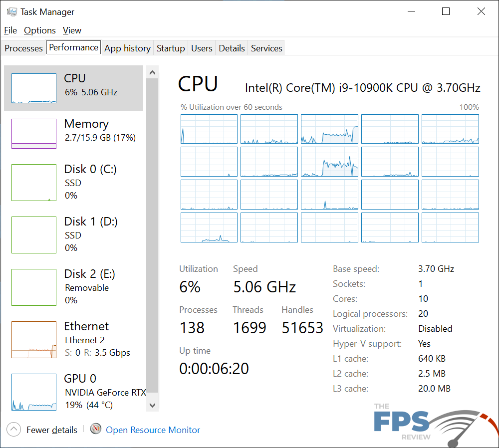Image resolution: width=499 pixels, height=448 pixels.
Task: Click the "2.7/15.9 GB (17%)" memory value
Action: point(100,138)
